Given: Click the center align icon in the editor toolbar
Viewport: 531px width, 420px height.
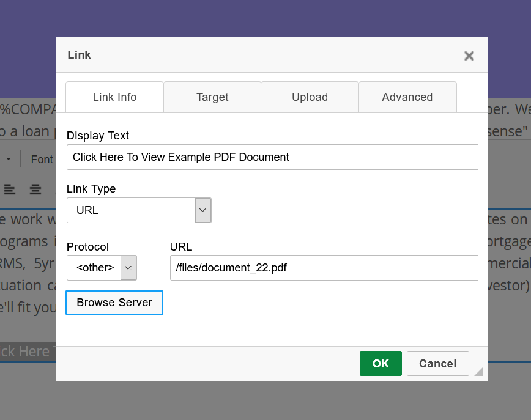Looking at the screenshot, I should click(35, 190).
